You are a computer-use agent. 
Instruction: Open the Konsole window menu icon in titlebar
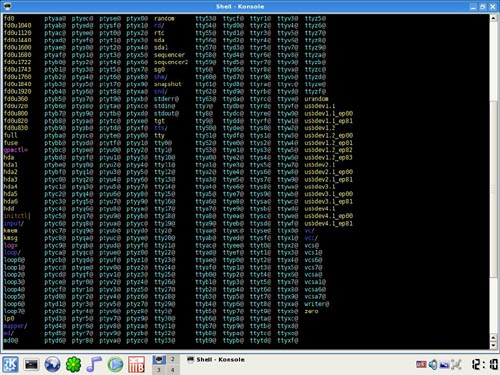6,6
